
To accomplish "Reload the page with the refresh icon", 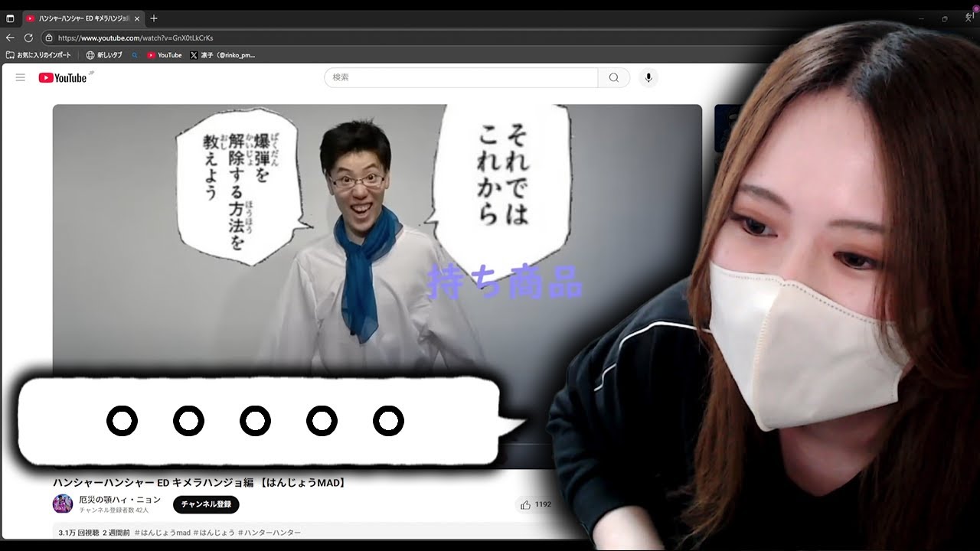I will [28, 37].
